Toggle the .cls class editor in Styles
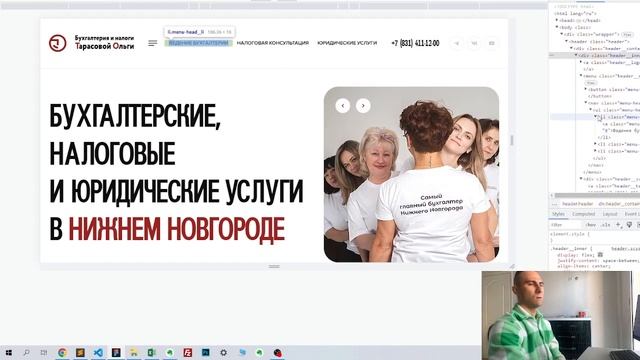 (606, 225)
